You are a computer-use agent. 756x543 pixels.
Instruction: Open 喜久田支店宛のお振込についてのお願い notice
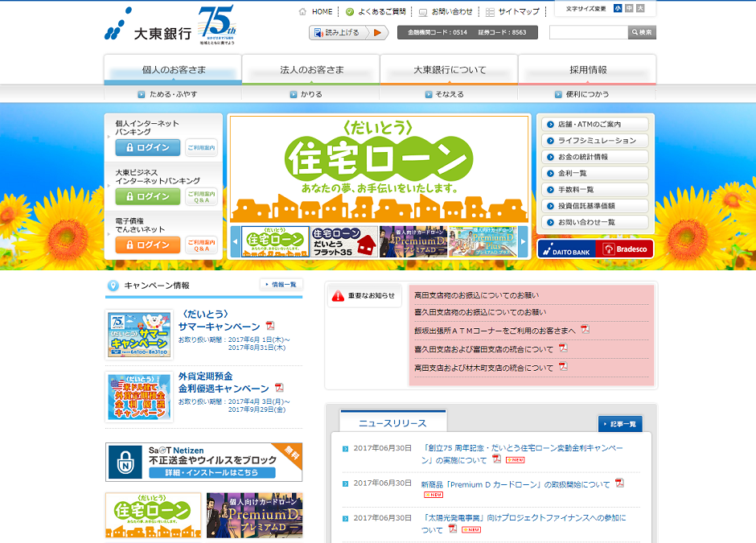480,312
